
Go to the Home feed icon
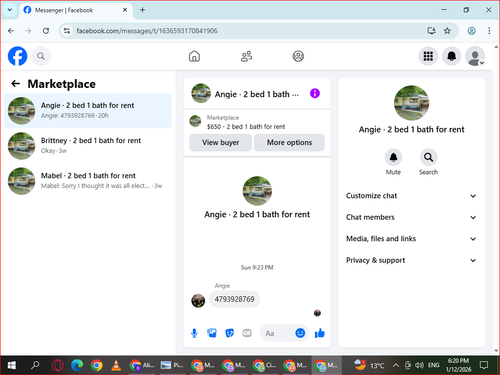click(x=194, y=56)
